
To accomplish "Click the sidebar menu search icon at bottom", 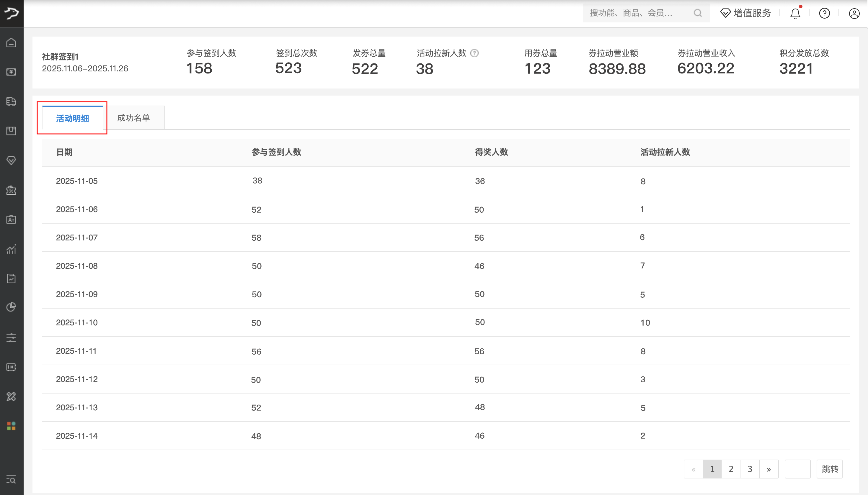I will [11, 480].
